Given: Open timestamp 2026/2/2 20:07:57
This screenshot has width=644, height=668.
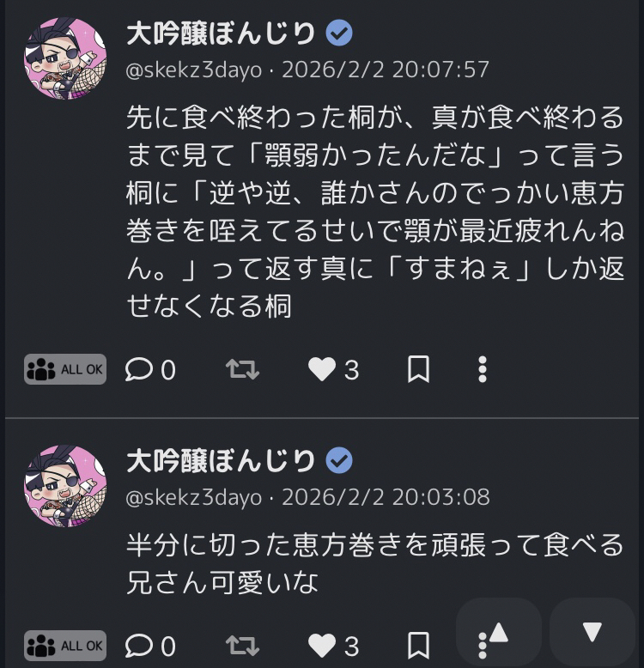Looking at the screenshot, I should 386,70.
